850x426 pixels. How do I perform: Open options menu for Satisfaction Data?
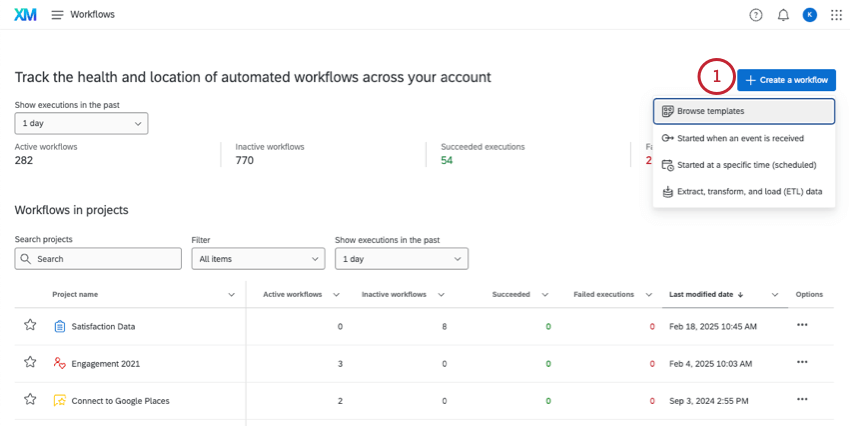[802, 326]
